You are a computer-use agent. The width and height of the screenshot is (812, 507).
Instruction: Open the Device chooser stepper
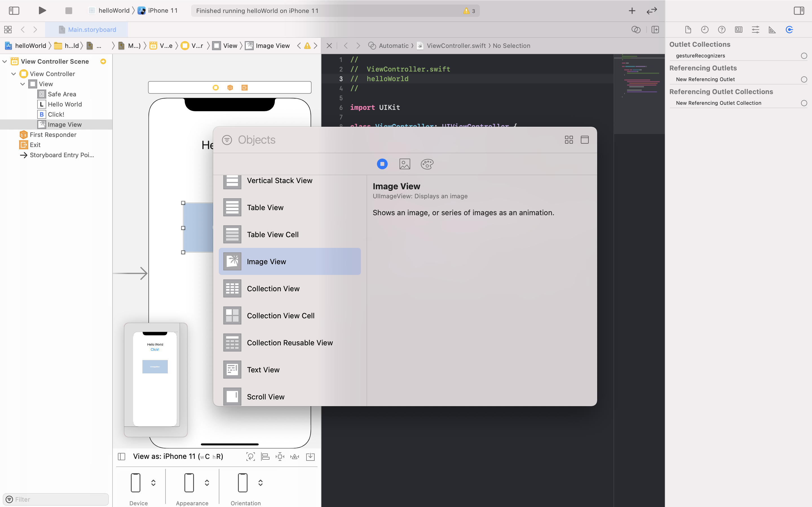click(x=153, y=482)
